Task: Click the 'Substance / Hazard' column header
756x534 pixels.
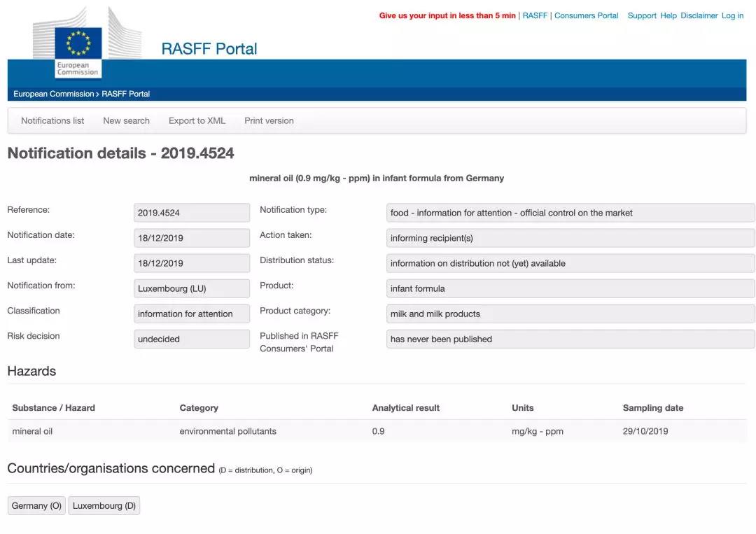Action: coord(53,408)
